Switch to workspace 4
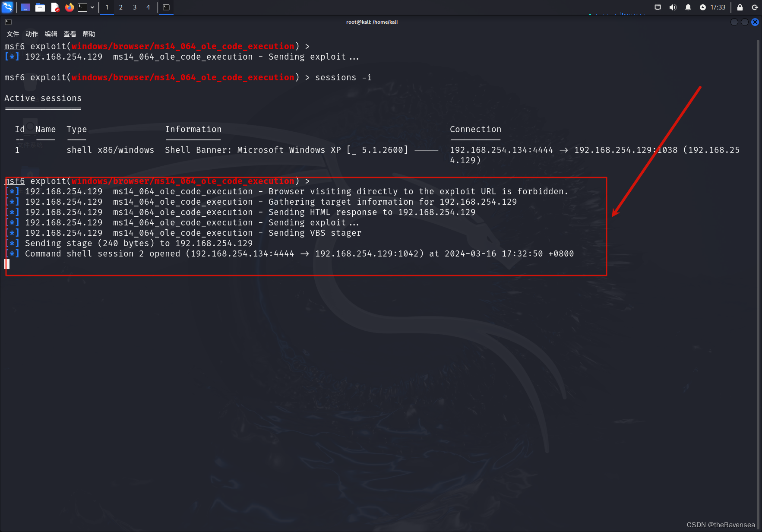762x532 pixels. (148, 7)
